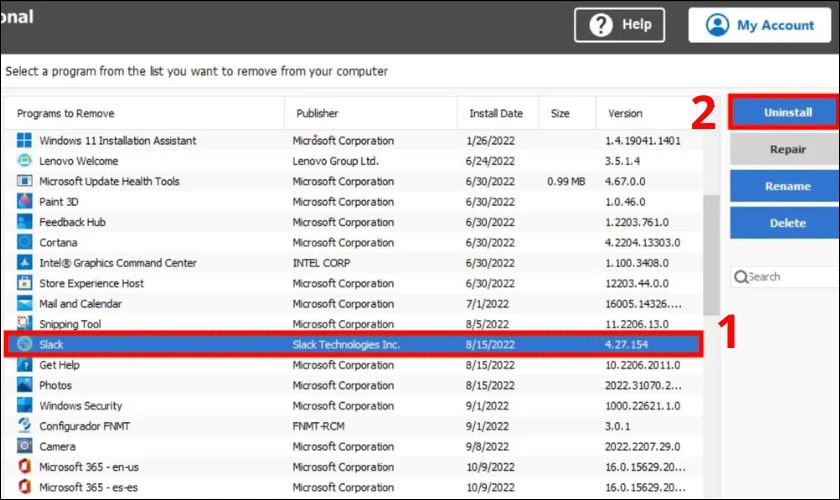Select the Microsoft 365 - es-es name
840x500 pixels.
click(x=88, y=487)
